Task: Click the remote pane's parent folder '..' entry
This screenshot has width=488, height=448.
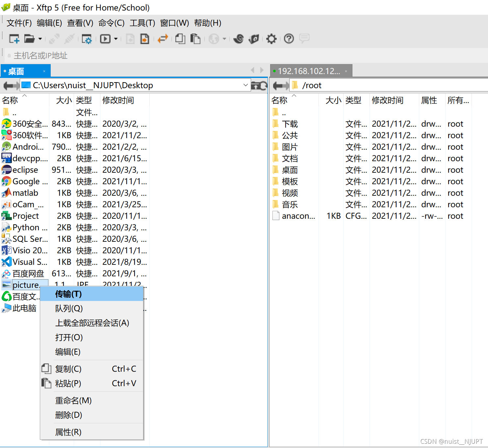Action: point(279,112)
